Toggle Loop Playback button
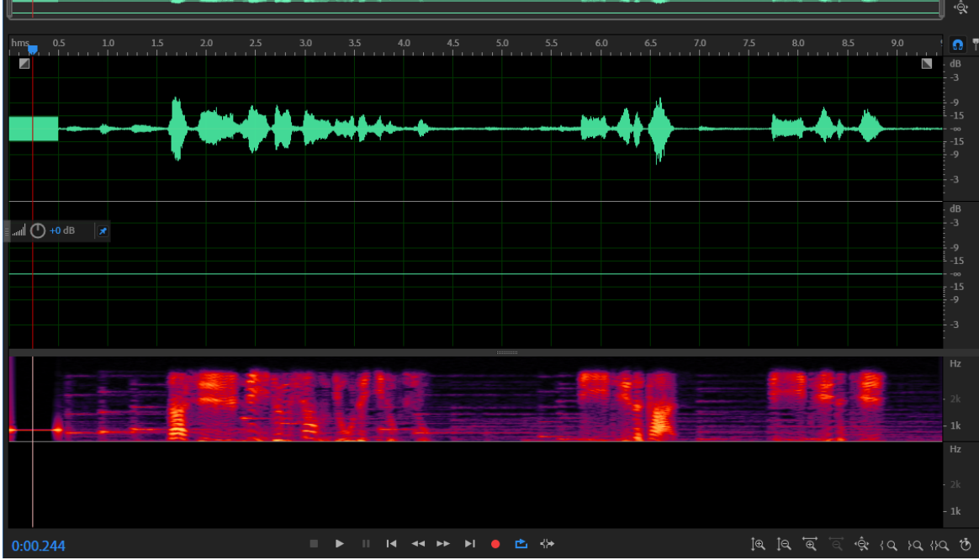The image size is (979, 560). (521, 544)
